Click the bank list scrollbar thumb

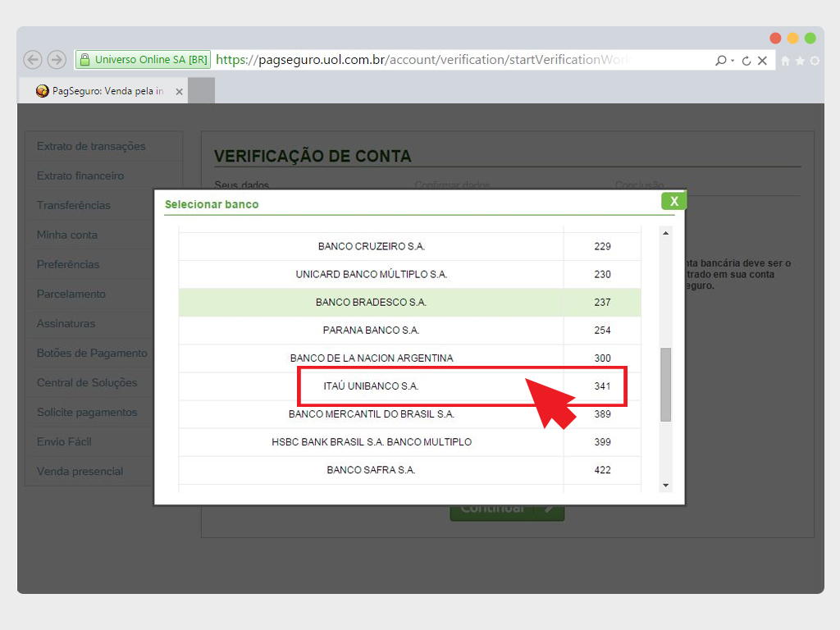tap(665, 385)
